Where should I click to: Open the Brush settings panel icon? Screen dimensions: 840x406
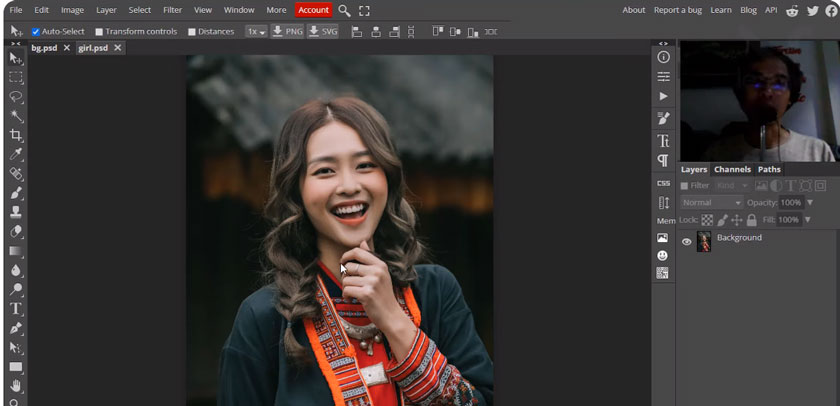[x=663, y=118]
